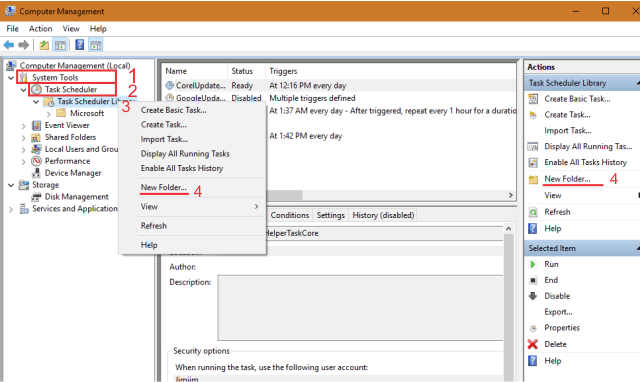Click the red Delete X icon
Screen dimensions: 640x382
coord(533,344)
